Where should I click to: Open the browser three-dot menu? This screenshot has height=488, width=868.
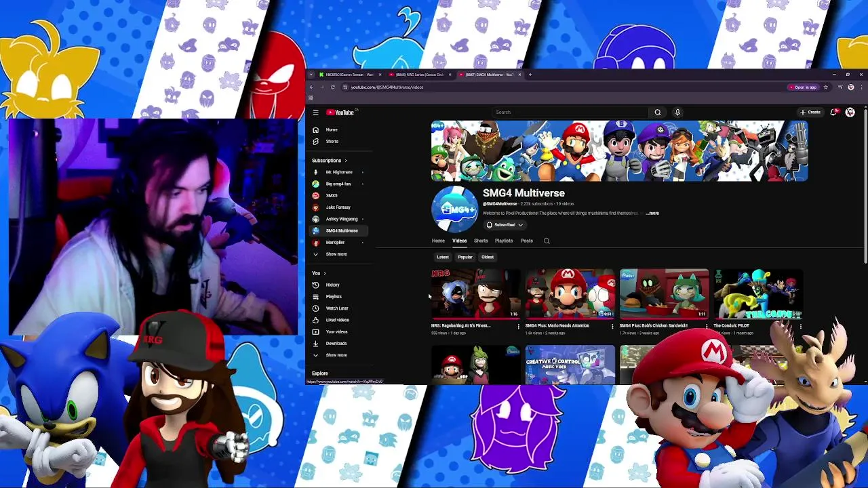[861, 87]
